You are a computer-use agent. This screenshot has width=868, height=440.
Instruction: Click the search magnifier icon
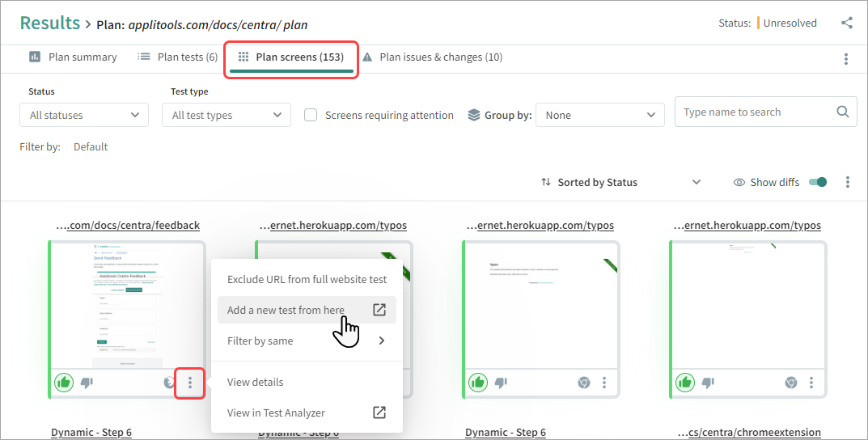(x=842, y=112)
